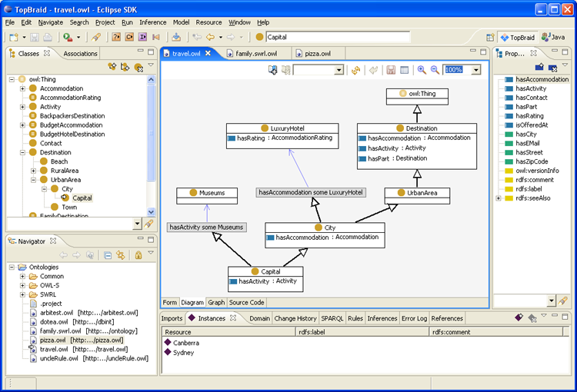
Task: Switch to the Associations tab
Action: point(80,54)
